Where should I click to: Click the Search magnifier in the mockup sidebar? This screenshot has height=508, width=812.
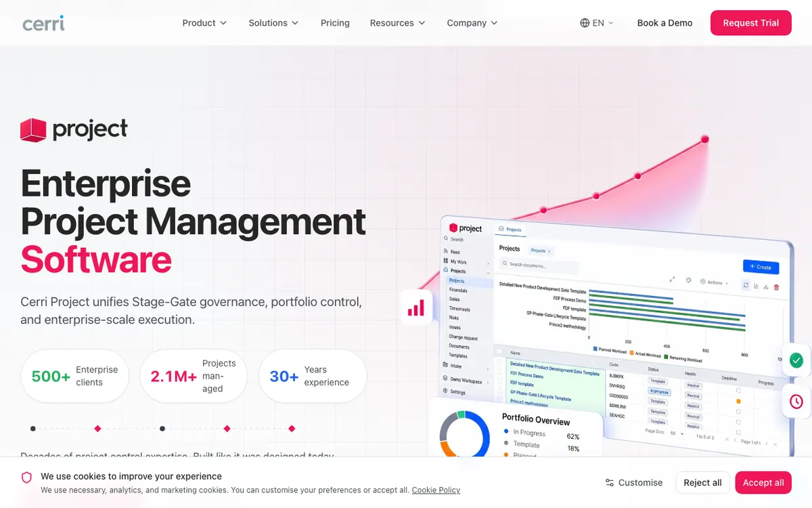446,239
